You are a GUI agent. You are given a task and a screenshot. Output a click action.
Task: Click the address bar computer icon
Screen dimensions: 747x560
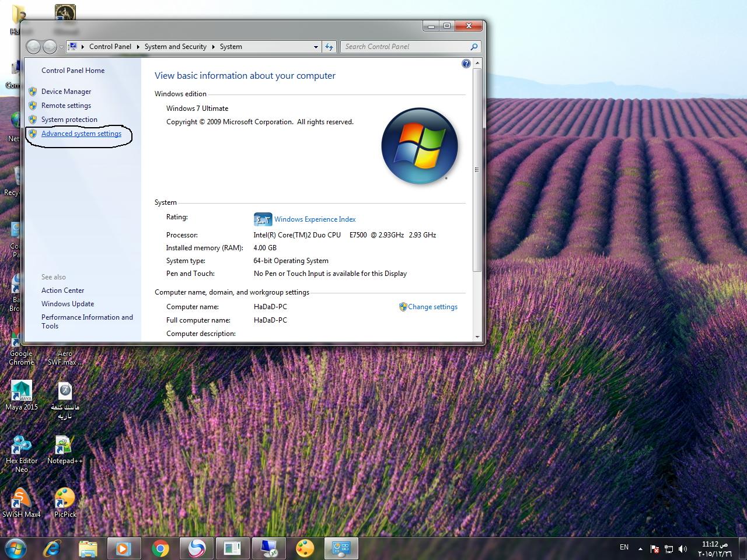(x=73, y=47)
